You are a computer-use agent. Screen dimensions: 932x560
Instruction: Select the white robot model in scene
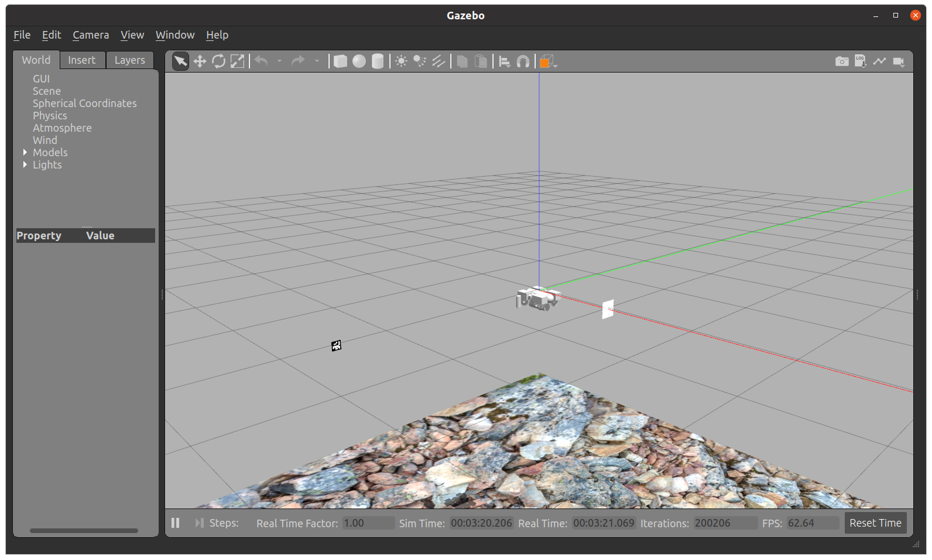click(x=537, y=298)
